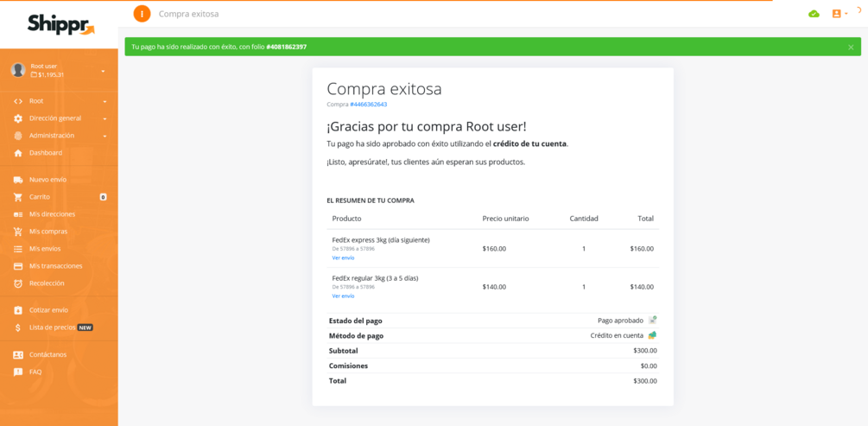This screenshot has width=868, height=426.
Task: Open Lista de precios dollar icon
Action: [18, 327]
